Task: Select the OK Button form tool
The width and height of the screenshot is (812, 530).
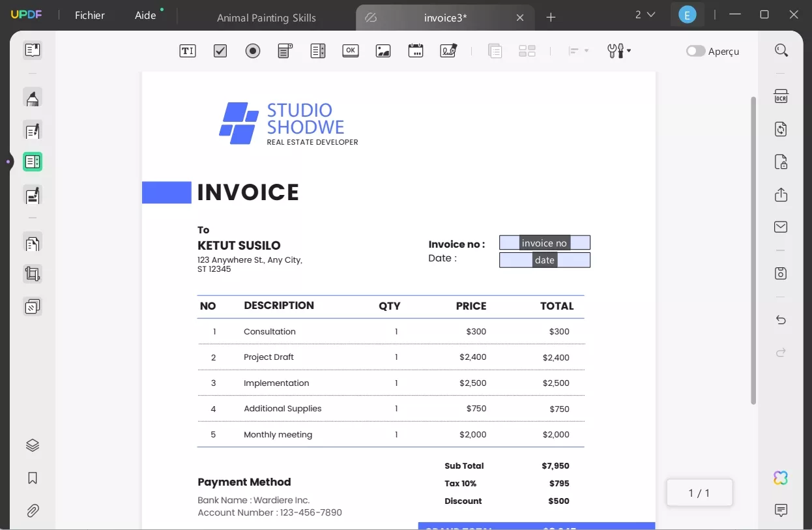Action: tap(351, 51)
